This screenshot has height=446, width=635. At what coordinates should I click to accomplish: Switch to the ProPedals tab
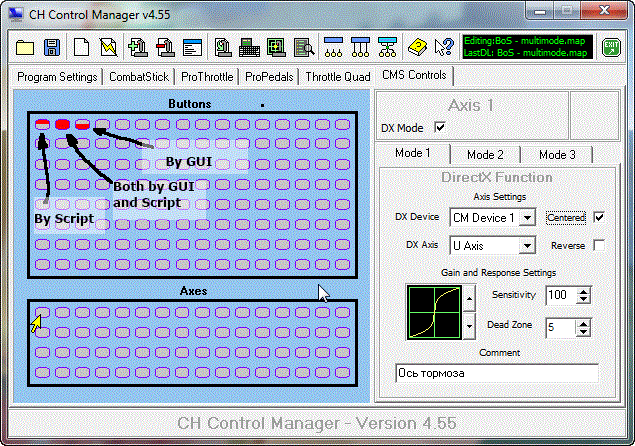point(269,77)
